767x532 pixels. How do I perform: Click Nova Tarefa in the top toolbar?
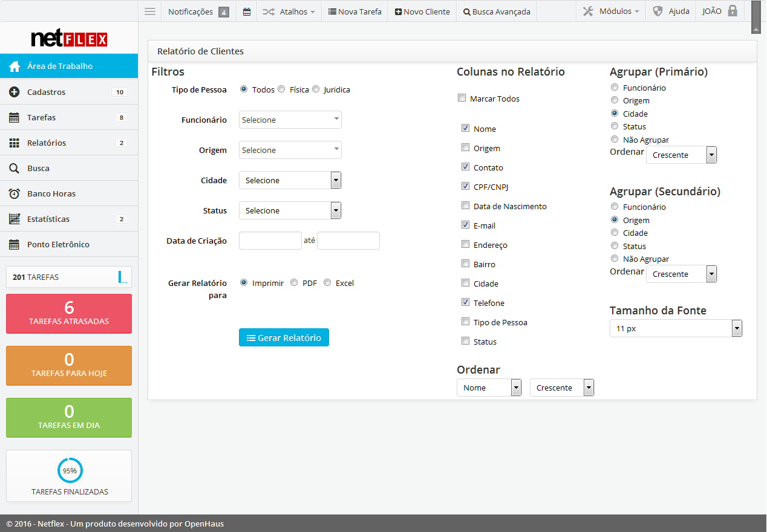[x=355, y=11]
